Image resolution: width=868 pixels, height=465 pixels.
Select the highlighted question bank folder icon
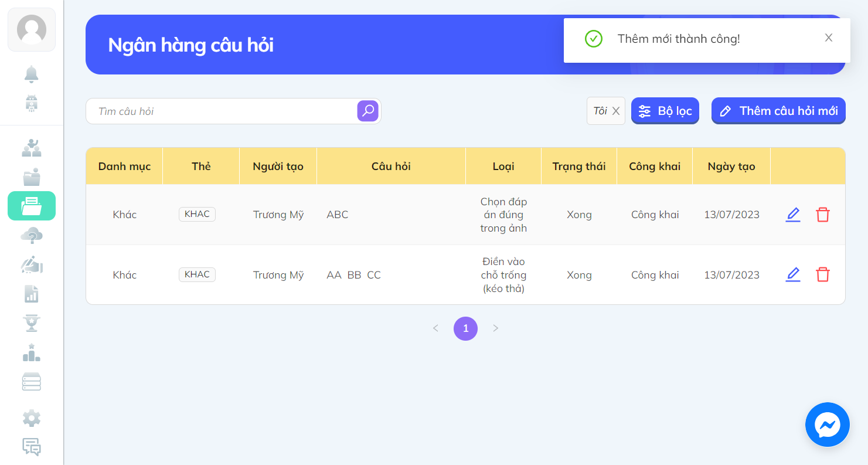coord(32,206)
